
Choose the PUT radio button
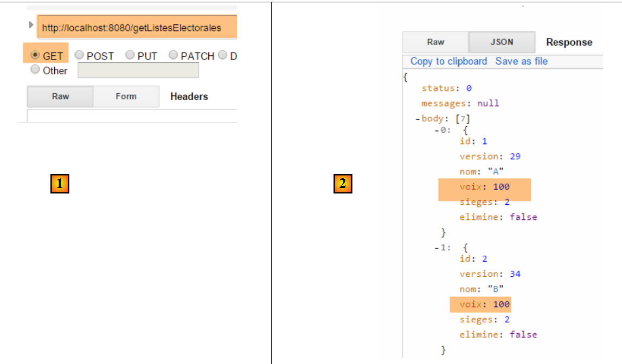coord(130,55)
